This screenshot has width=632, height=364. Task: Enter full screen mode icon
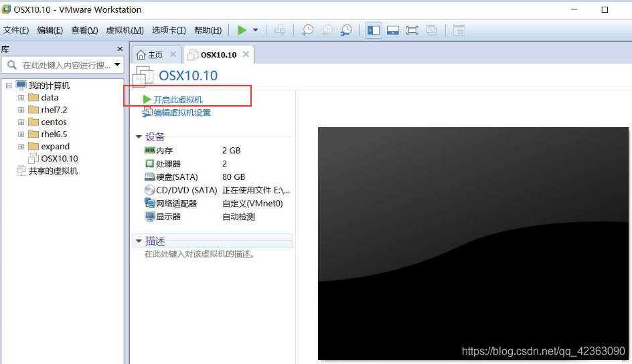tap(412, 30)
